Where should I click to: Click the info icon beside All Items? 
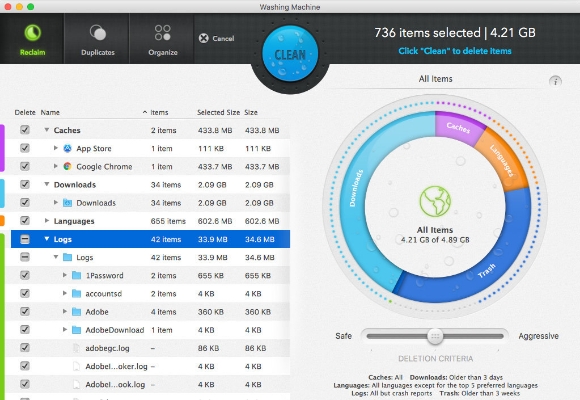click(x=555, y=81)
